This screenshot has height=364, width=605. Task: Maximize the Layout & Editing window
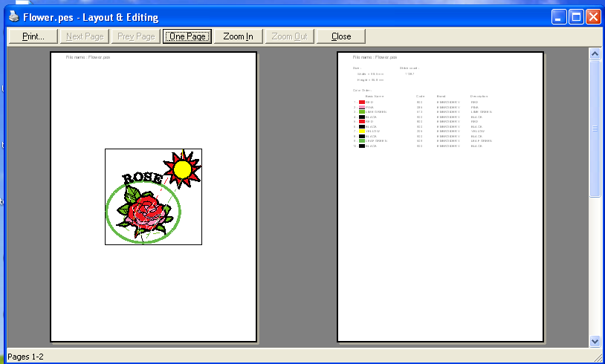(576, 17)
